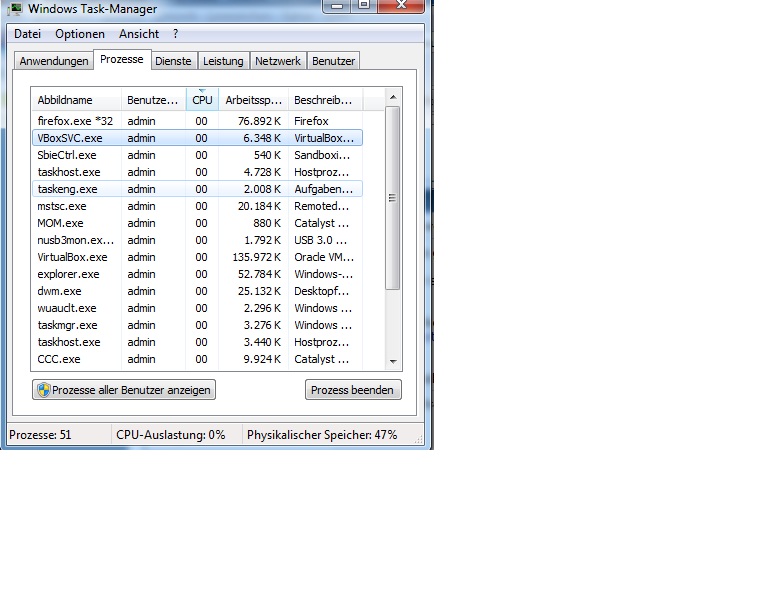Click the Task-Manager title bar icon
The width and height of the screenshot is (768, 614).
click(x=15, y=9)
